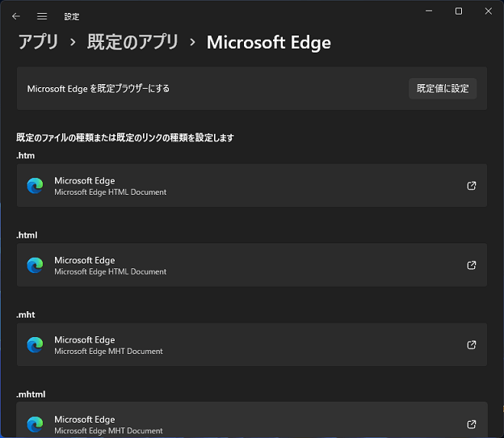504x438 pixels.
Task: Click the 設定 window title
Action: pyautogui.click(x=72, y=16)
